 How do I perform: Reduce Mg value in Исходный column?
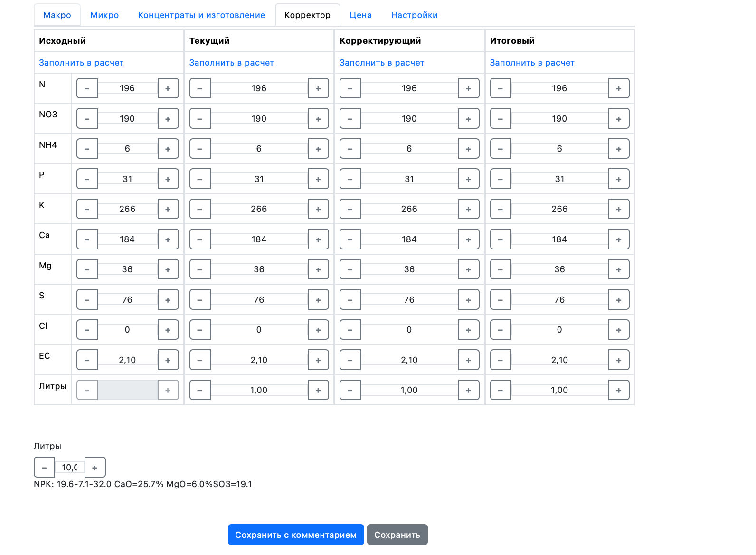(x=87, y=269)
